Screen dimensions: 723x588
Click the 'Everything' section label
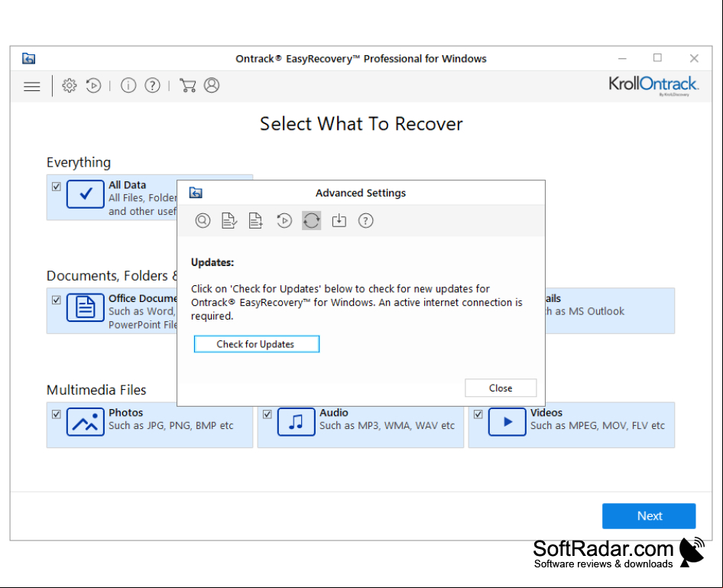(x=79, y=162)
